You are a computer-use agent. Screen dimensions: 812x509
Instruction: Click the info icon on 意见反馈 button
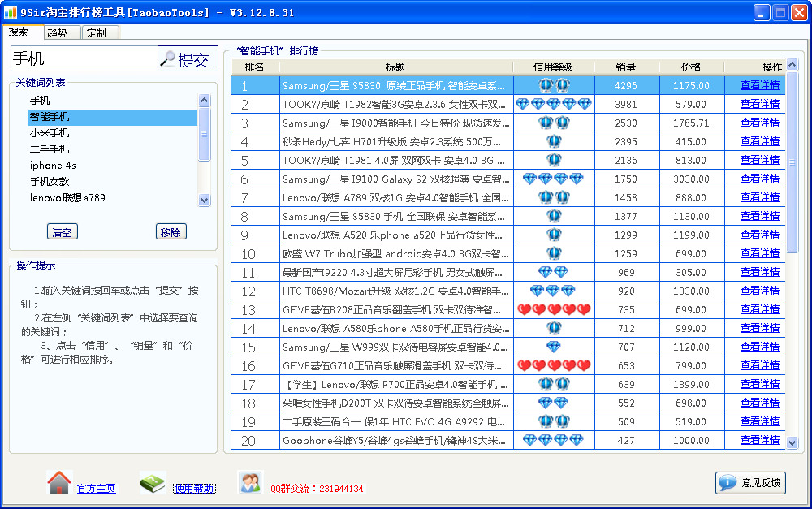click(728, 482)
